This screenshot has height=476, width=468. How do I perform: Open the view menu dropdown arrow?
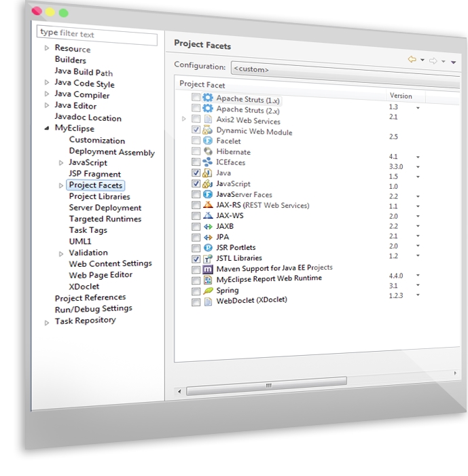point(454,62)
